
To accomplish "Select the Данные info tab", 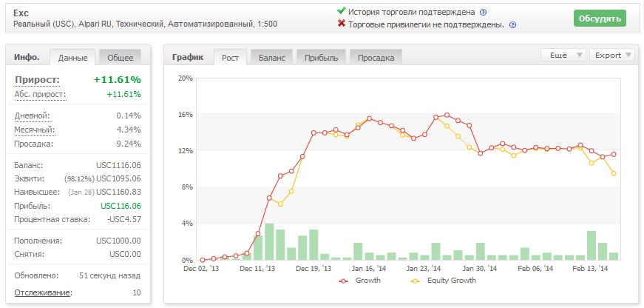I will point(72,58).
